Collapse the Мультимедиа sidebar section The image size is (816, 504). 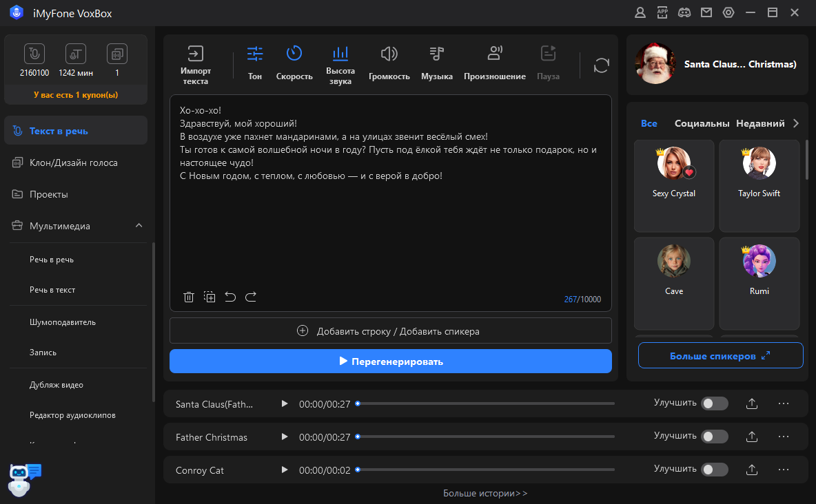(139, 226)
